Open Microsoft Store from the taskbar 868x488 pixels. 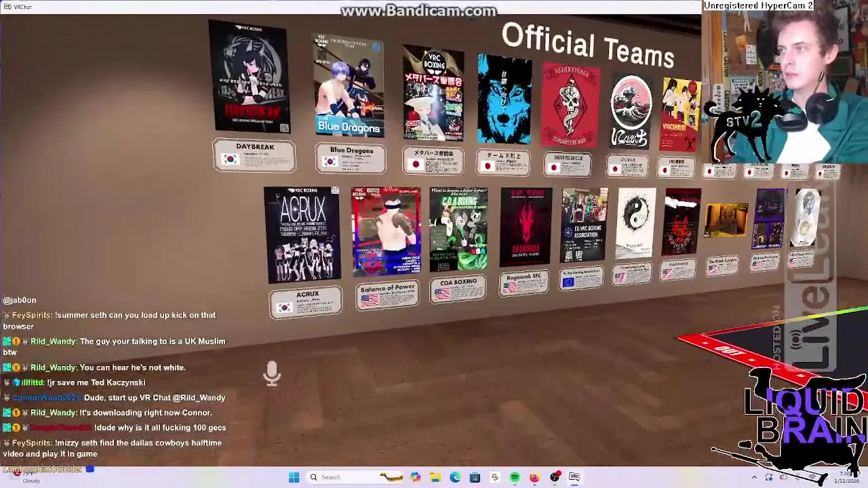tap(475, 477)
